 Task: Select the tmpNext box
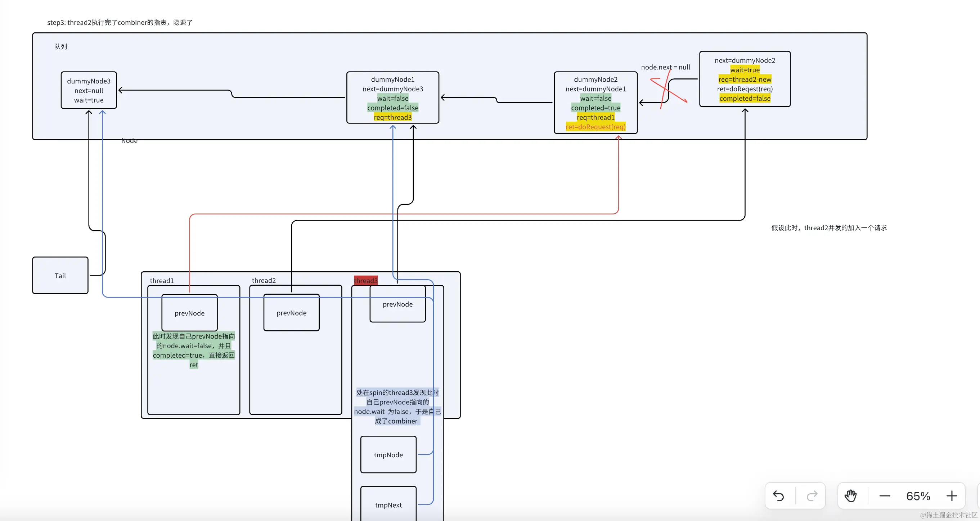click(x=388, y=504)
